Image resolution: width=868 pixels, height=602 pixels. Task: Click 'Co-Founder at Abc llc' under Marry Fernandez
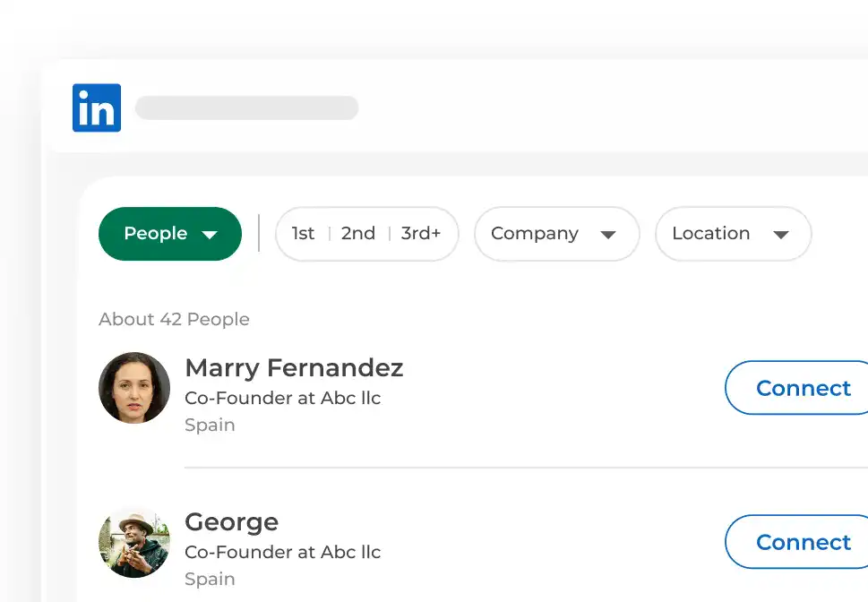pos(283,398)
